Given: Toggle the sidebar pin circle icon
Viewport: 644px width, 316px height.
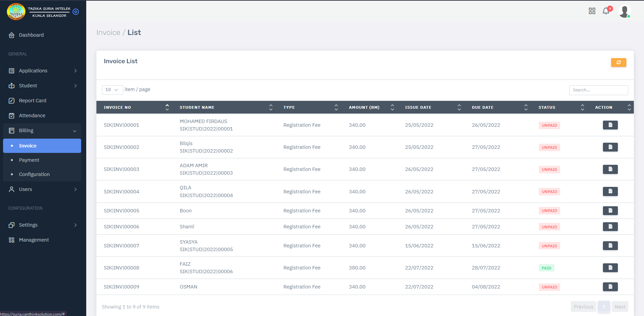Looking at the screenshot, I should pyautogui.click(x=76, y=12).
